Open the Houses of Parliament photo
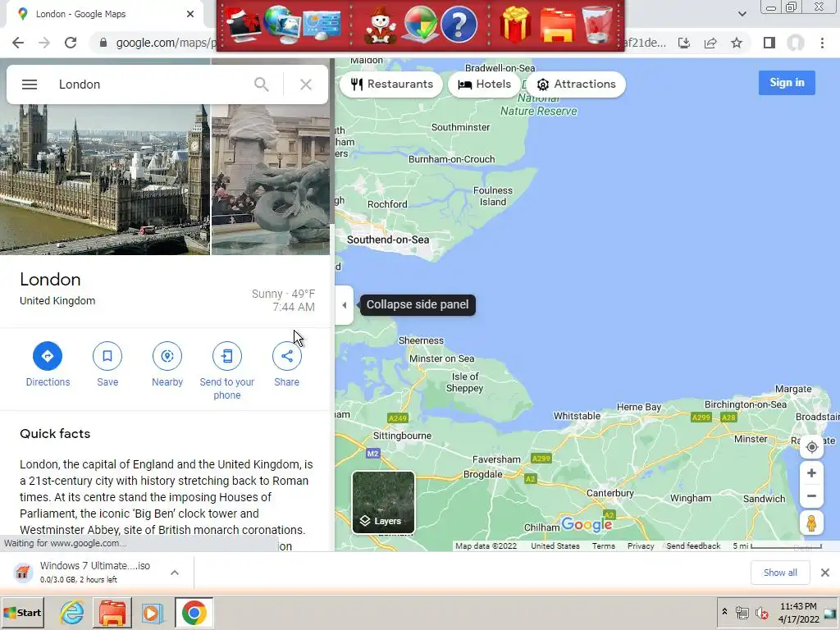The width and height of the screenshot is (840, 630). [x=105, y=180]
